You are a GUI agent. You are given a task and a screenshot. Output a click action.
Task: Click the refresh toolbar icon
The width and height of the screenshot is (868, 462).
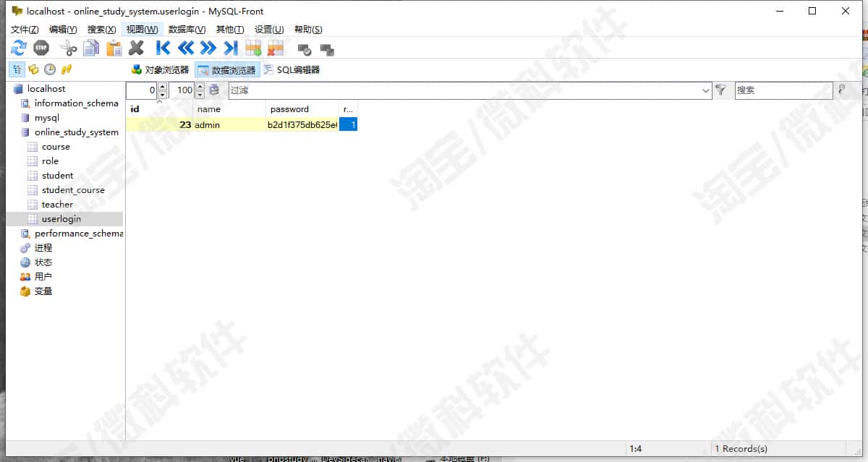(x=19, y=48)
